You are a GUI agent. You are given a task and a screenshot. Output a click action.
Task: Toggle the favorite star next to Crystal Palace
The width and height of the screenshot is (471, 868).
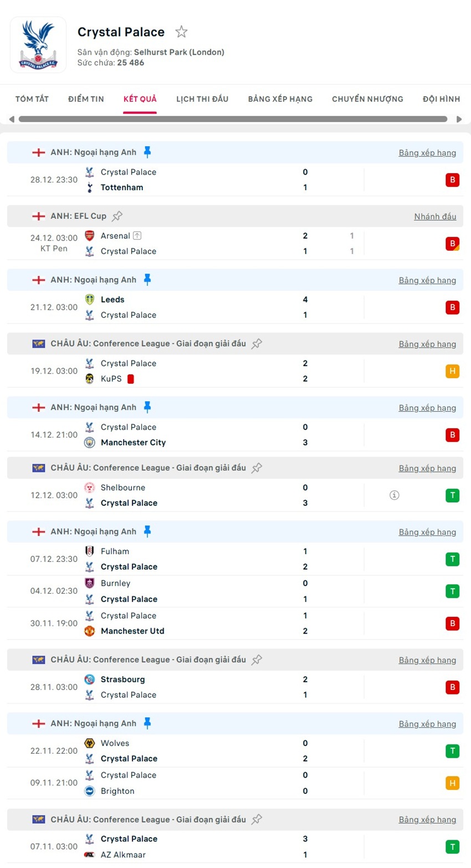pyautogui.click(x=181, y=32)
